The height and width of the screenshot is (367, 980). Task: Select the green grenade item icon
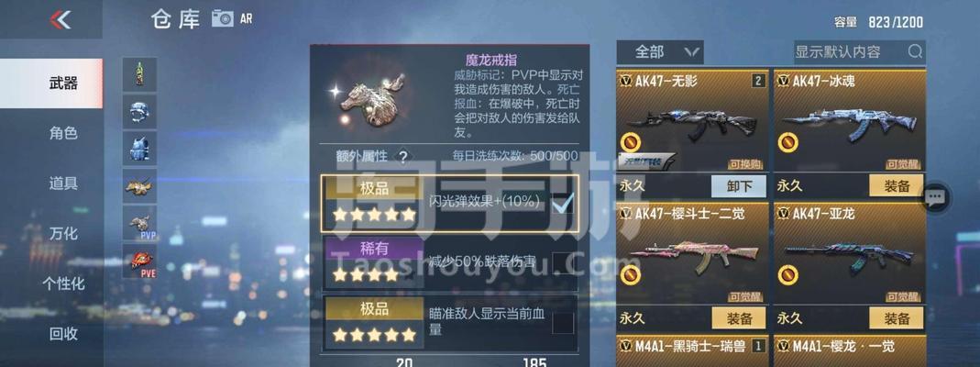[139, 74]
